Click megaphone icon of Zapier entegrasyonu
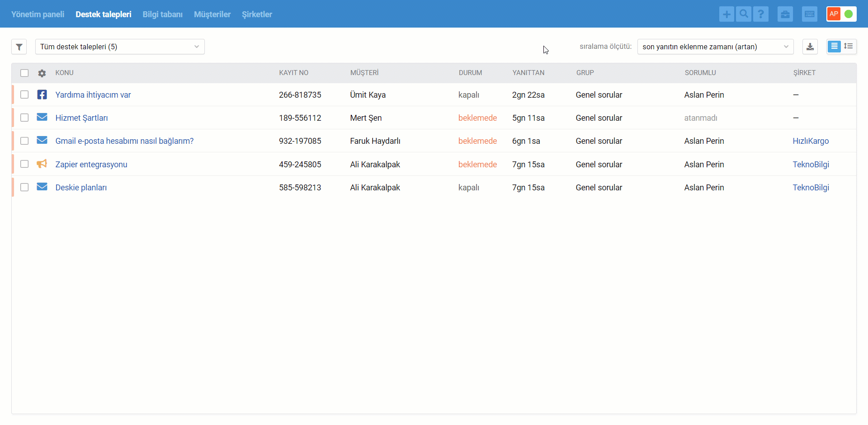 pos(42,164)
